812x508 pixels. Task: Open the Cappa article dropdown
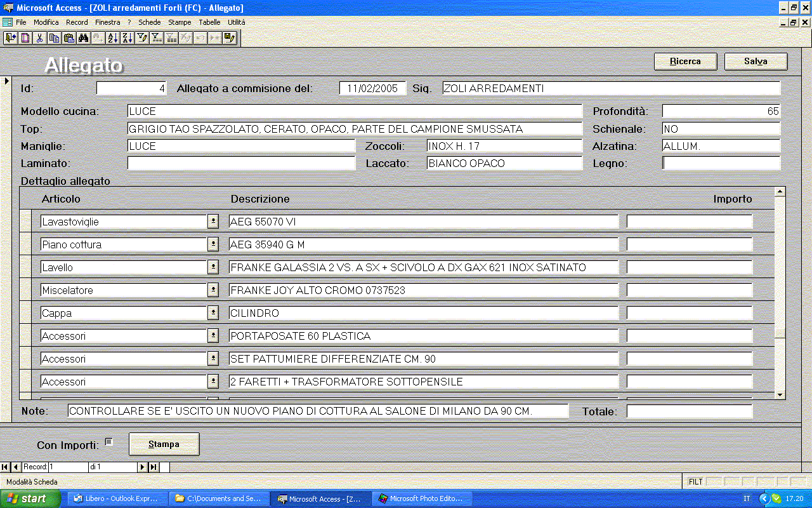coord(214,313)
